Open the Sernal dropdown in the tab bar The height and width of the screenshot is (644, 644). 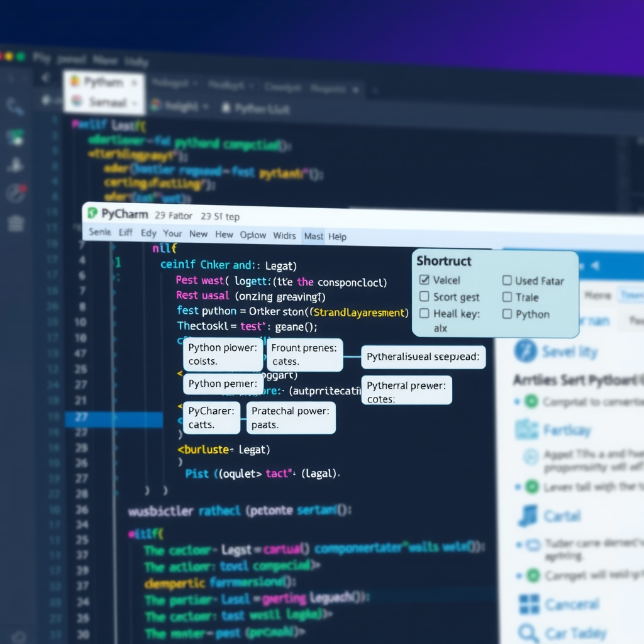[133, 103]
